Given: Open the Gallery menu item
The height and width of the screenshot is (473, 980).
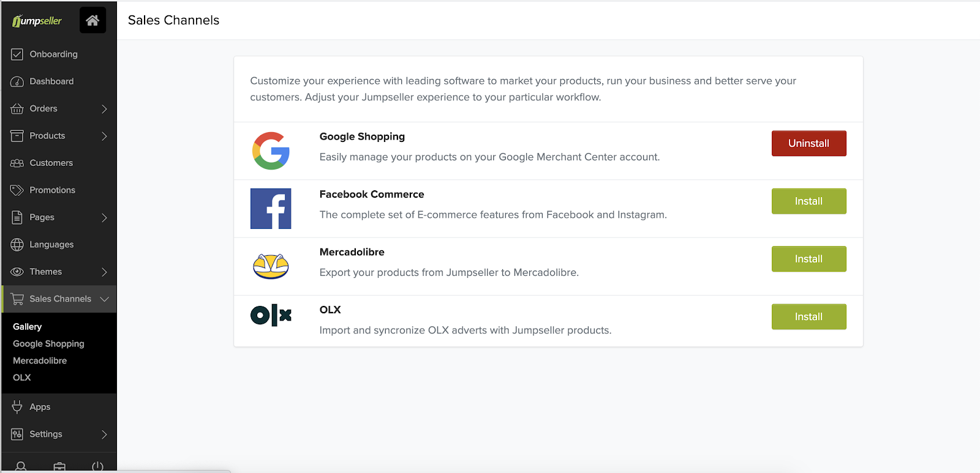Looking at the screenshot, I should click(x=28, y=326).
